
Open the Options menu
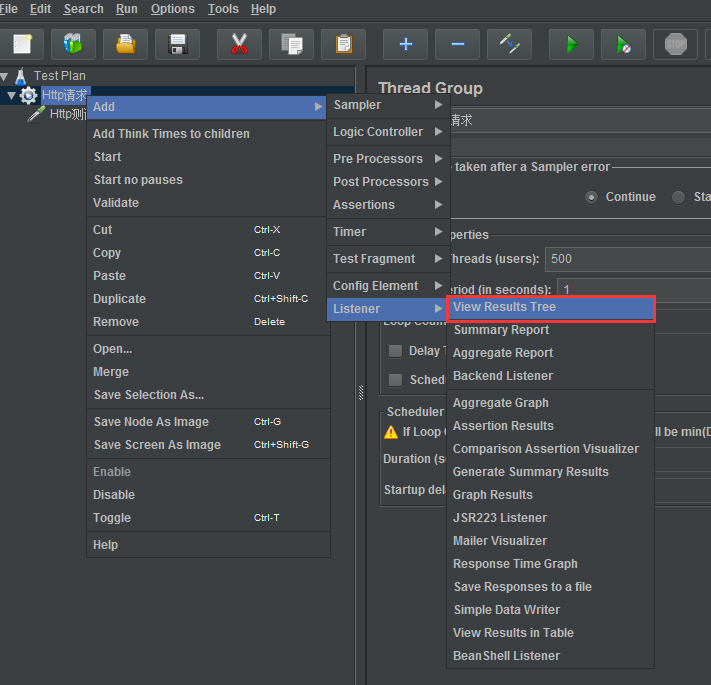pyautogui.click(x=172, y=9)
